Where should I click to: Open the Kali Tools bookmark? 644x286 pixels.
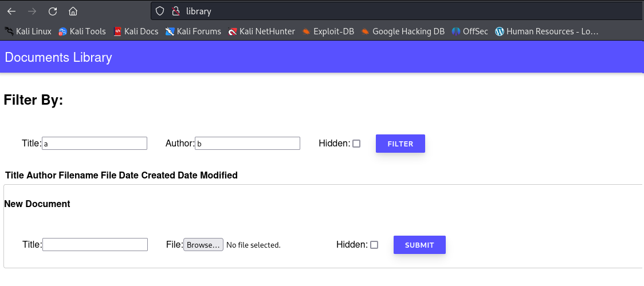coord(82,31)
